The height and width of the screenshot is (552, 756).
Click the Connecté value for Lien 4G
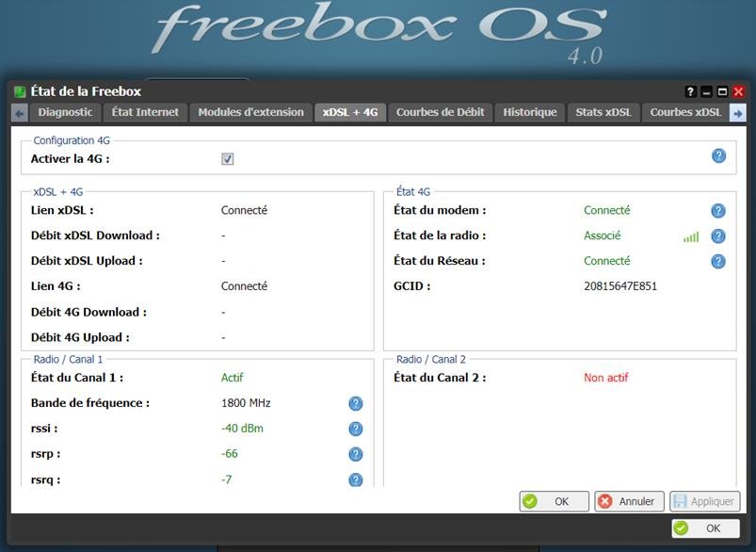[x=244, y=286]
